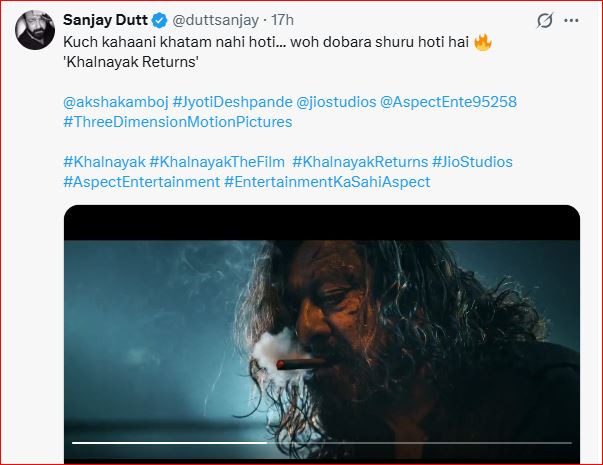Open the #AspectEntertainment hashtag
This screenshot has height=465, width=603.
(x=141, y=182)
